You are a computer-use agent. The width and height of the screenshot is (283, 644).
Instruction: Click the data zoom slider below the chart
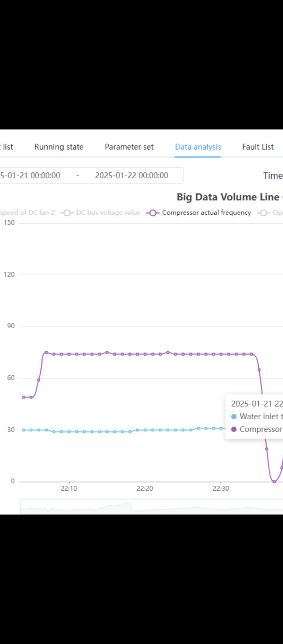(x=152, y=507)
